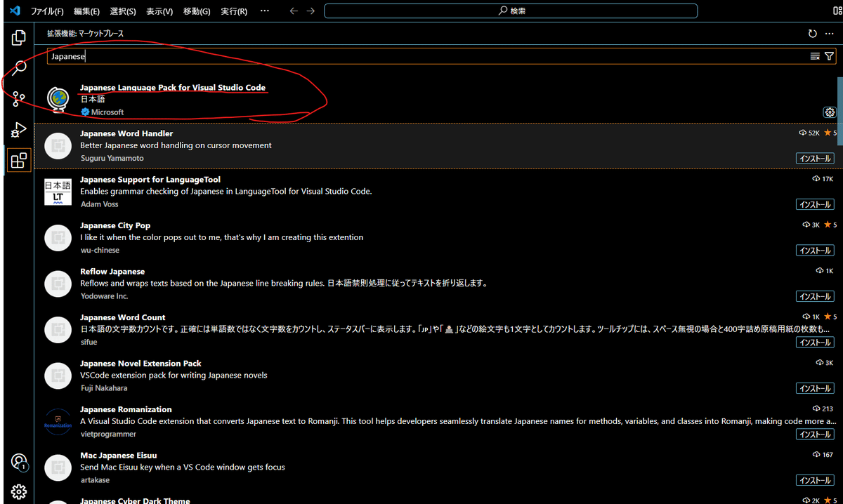Image resolution: width=843 pixels, height=504 pixels.
Task: Click publisher name artakase
Action: point(96,480)
